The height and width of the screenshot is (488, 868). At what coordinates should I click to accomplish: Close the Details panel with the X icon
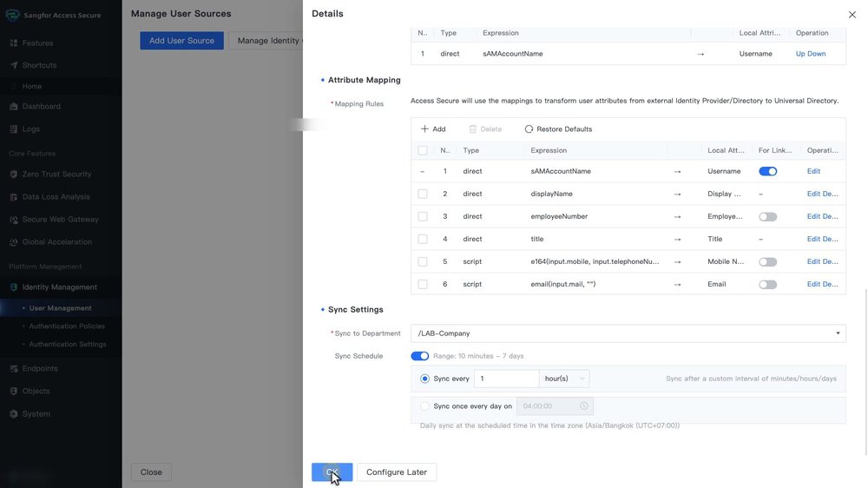pyautogui.click(x=852, y=15)
